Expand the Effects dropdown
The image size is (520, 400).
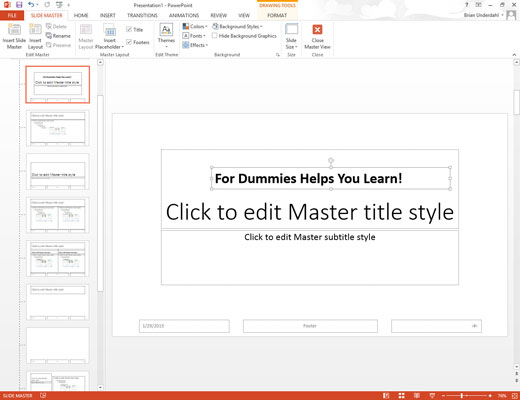tap(195, 45)
